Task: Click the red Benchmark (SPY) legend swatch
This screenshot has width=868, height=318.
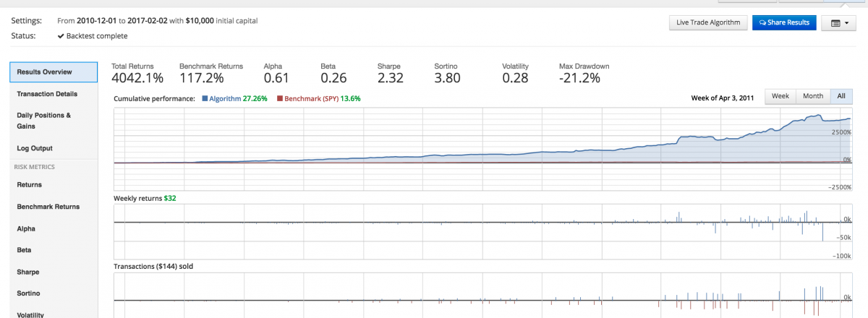Action: tap(281, 98)
